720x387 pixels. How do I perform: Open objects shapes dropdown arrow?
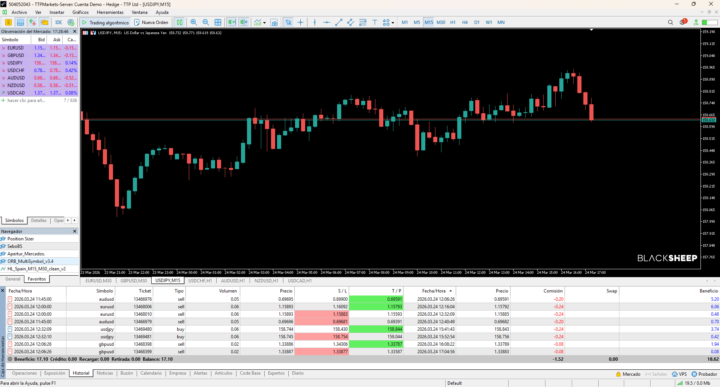[x=393, y=22]
